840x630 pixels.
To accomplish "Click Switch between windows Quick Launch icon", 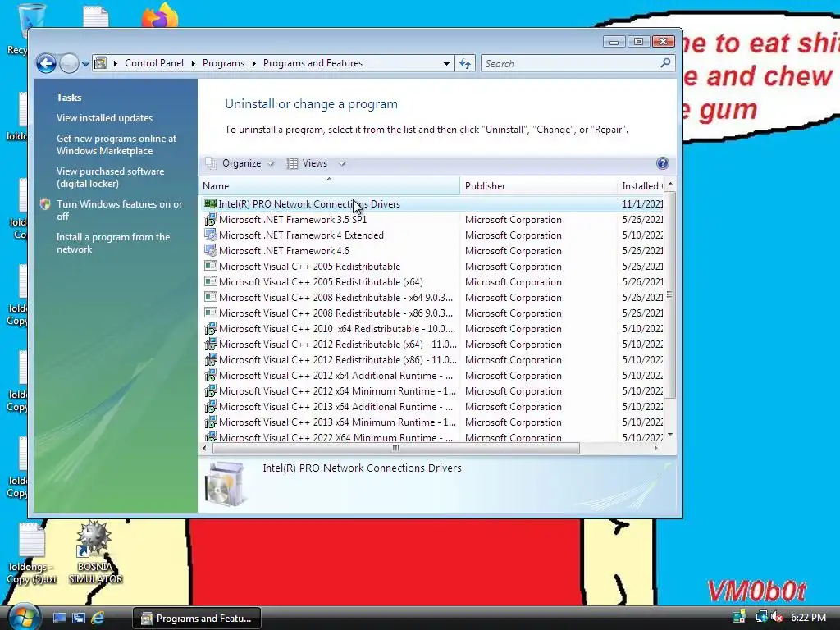I will (x=79, y=619).
